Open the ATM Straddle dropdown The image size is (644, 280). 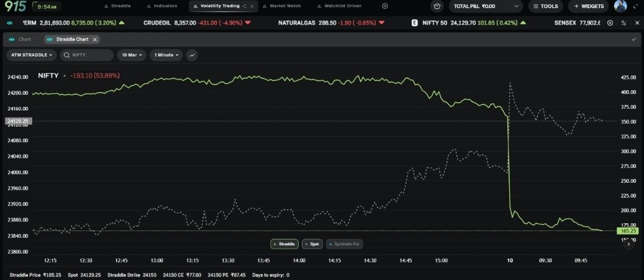(x=31, y=55)
